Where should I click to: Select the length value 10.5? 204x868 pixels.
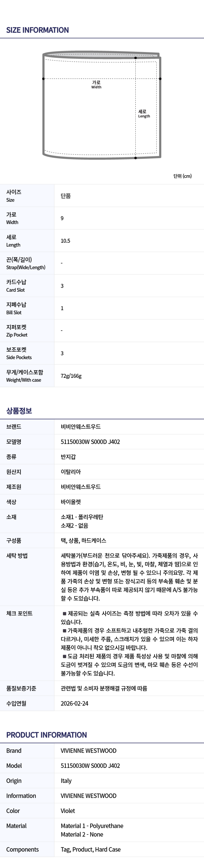(x=65, y=241)
